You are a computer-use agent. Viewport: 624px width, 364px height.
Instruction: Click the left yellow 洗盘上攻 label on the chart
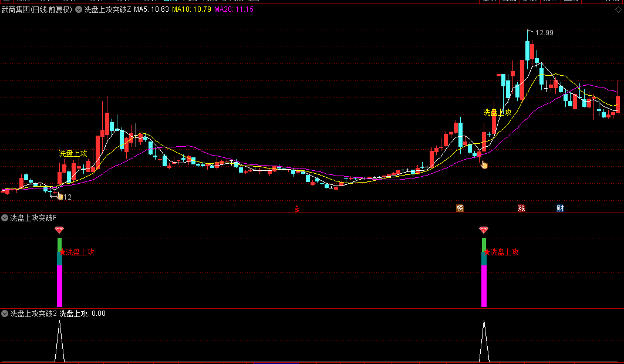(73, 153)
